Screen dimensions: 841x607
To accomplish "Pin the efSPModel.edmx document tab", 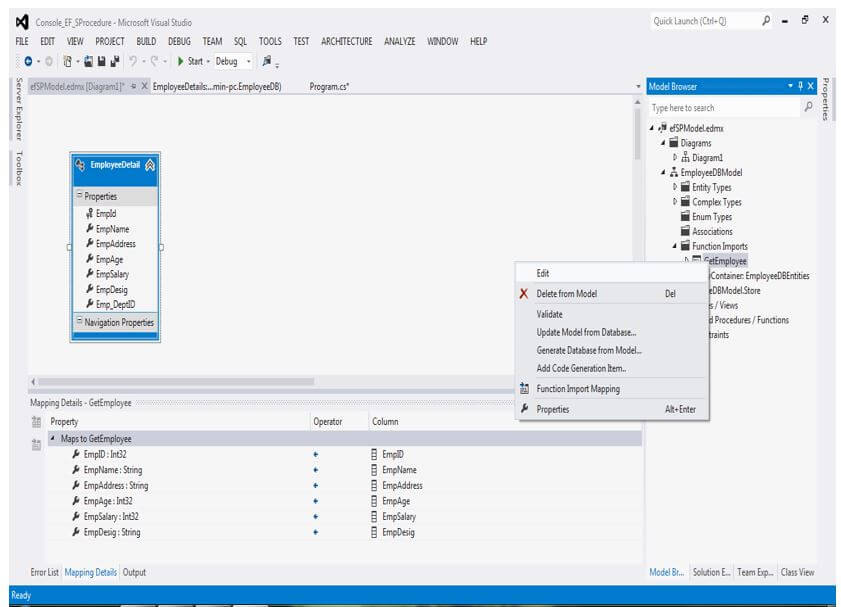I will 133,87.
